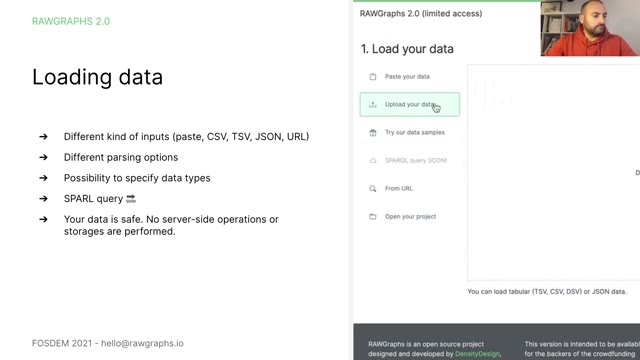The image size is (640, 360).
Task: Choose Upload your data option
Action: (x=409, y=104)
